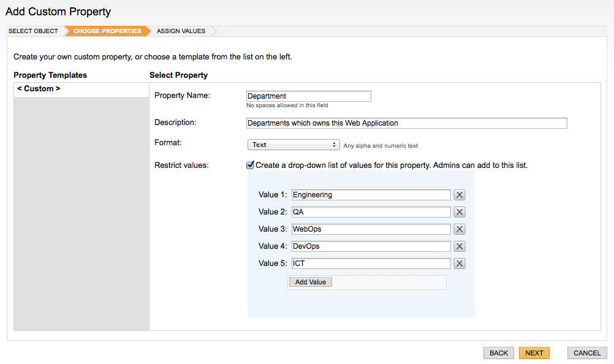Remove the ICT value with X icon
Screen dimensions: 614x364
coord(460,264)
